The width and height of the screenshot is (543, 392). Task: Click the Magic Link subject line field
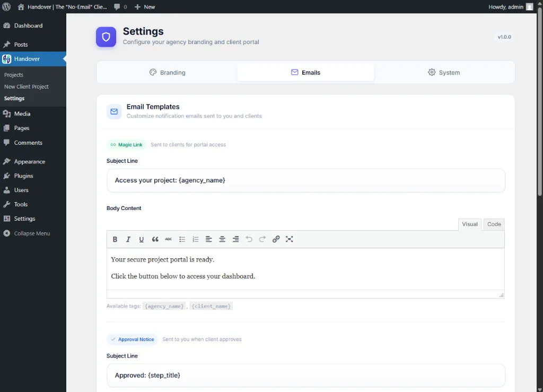pos(305,180)
